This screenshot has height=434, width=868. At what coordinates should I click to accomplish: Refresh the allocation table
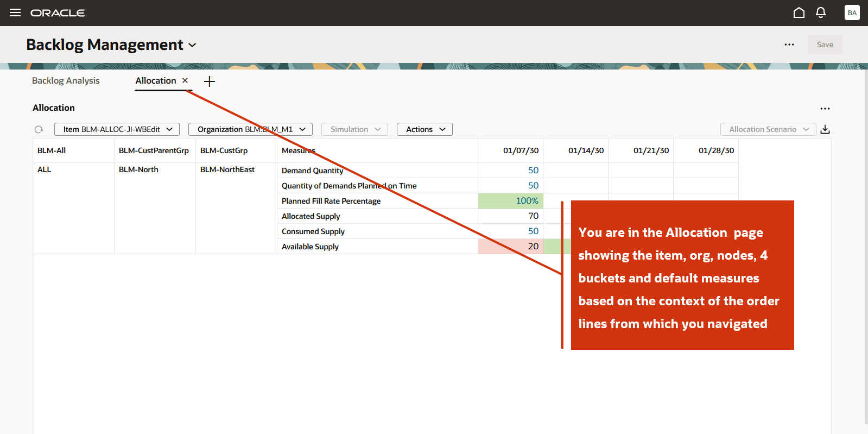coord(39,129)
